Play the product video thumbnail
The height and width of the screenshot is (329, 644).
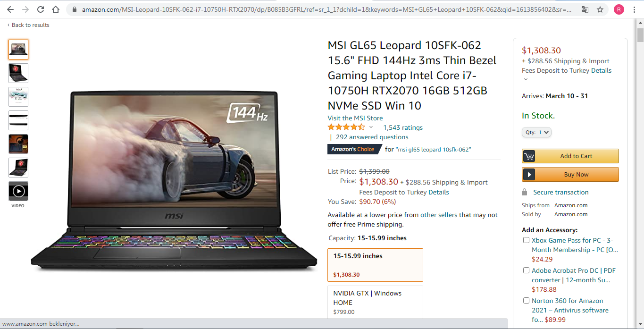pyautogui.click(x=18, y=191)
